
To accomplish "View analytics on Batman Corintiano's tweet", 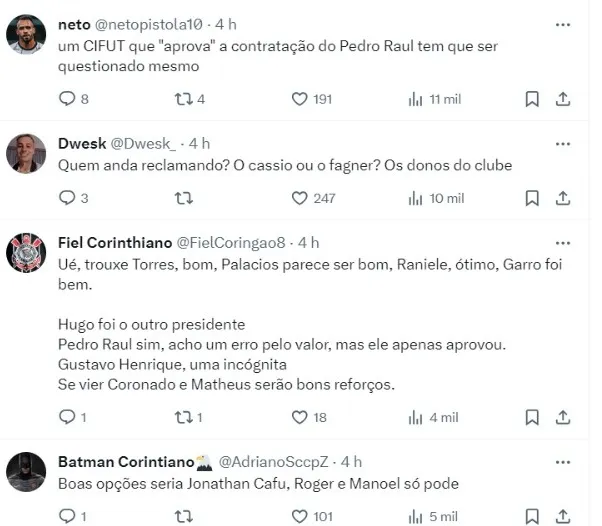I will tap(416, 516).
